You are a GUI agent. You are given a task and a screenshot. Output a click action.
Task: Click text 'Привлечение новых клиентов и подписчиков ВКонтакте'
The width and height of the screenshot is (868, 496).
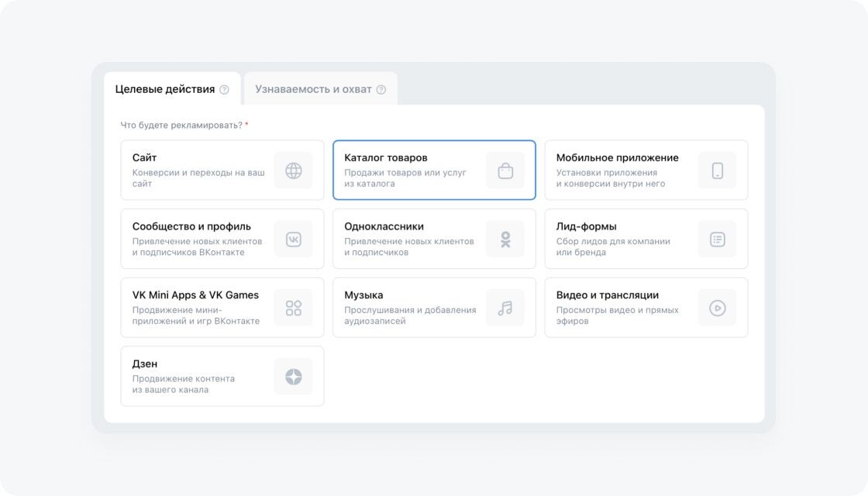click(197, 246)
